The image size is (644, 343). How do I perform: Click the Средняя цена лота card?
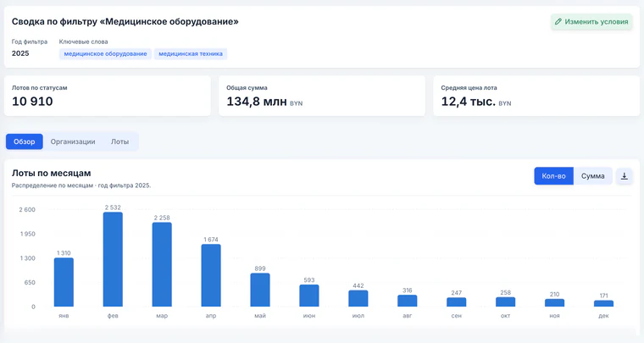point(536,96)
